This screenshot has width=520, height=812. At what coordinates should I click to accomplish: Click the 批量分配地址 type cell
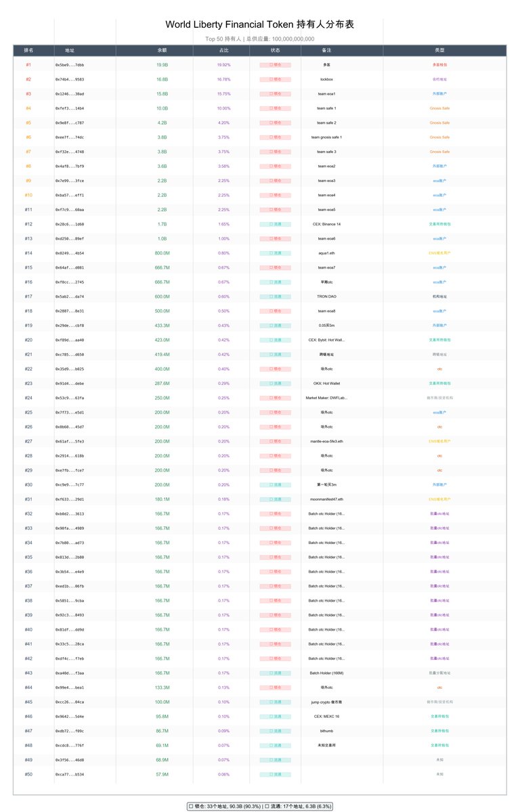tap(439, 673)
